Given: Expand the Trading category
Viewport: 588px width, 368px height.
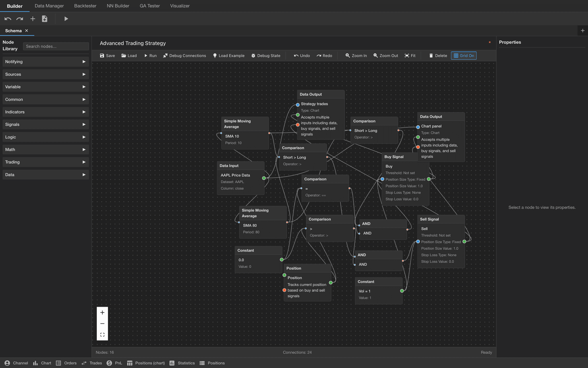Looking at the screenshot, I should (x=46, y=162).
